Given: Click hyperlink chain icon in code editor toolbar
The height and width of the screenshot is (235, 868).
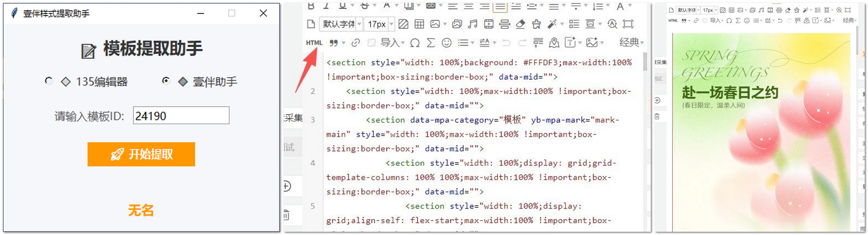Looking at the screenshot, I should [355, 43].
